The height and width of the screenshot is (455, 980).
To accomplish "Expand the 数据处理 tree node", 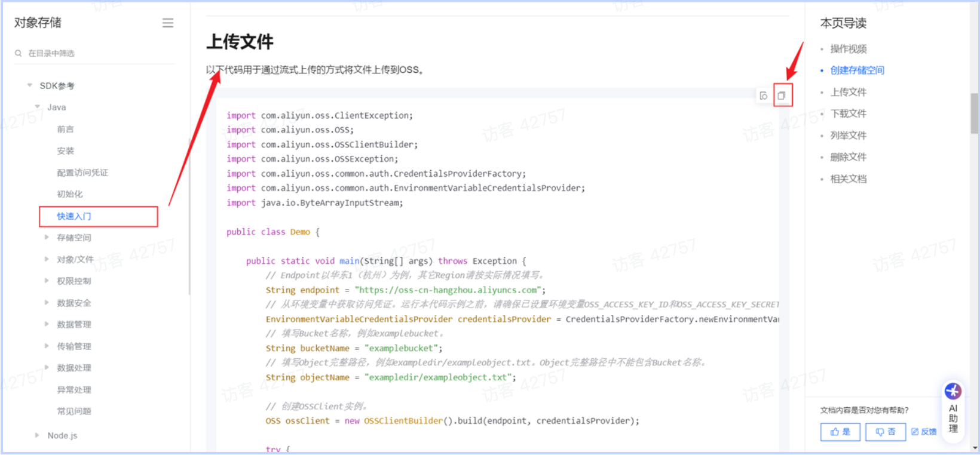I will [47, 368].
